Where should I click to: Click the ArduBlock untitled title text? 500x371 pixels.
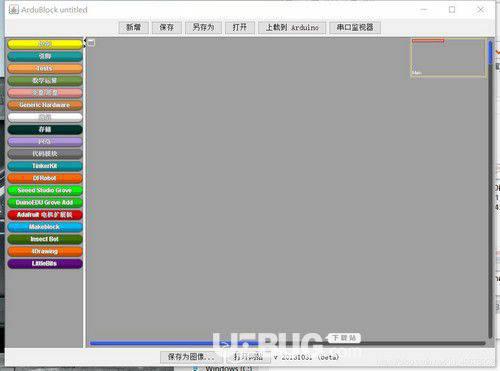pyautogui.click(x=54, y=10)
